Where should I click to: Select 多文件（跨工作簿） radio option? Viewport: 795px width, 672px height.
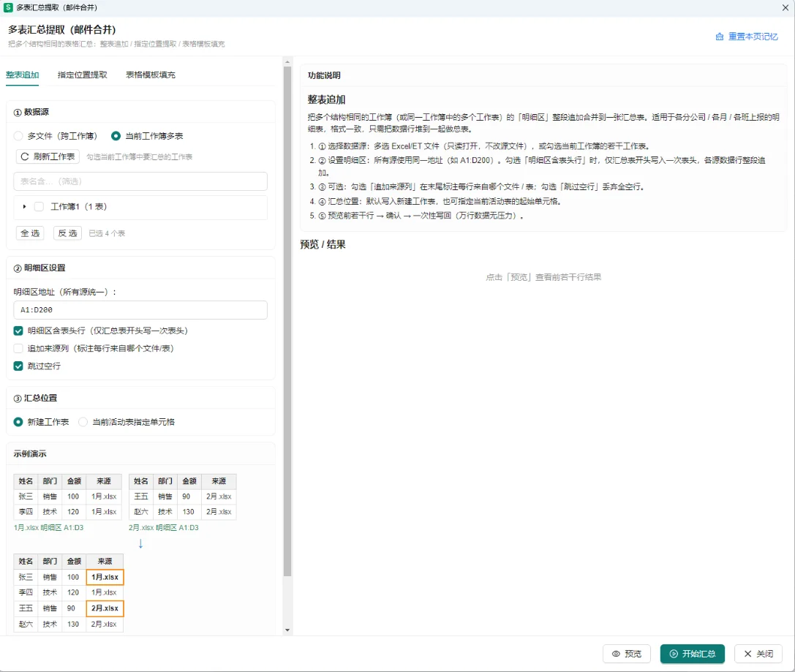(18, 136)
